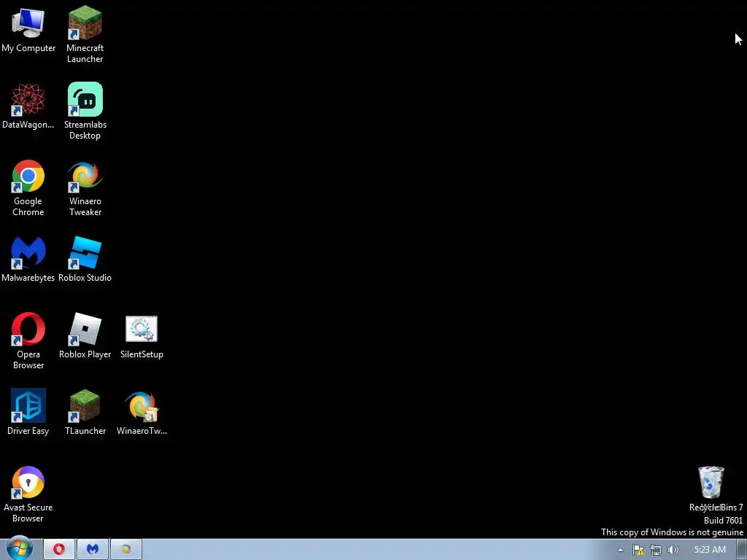Viewport: 747px width, 560px height.
Task: Select the Recycle Bin icon
Action: [x=711, y=483]
